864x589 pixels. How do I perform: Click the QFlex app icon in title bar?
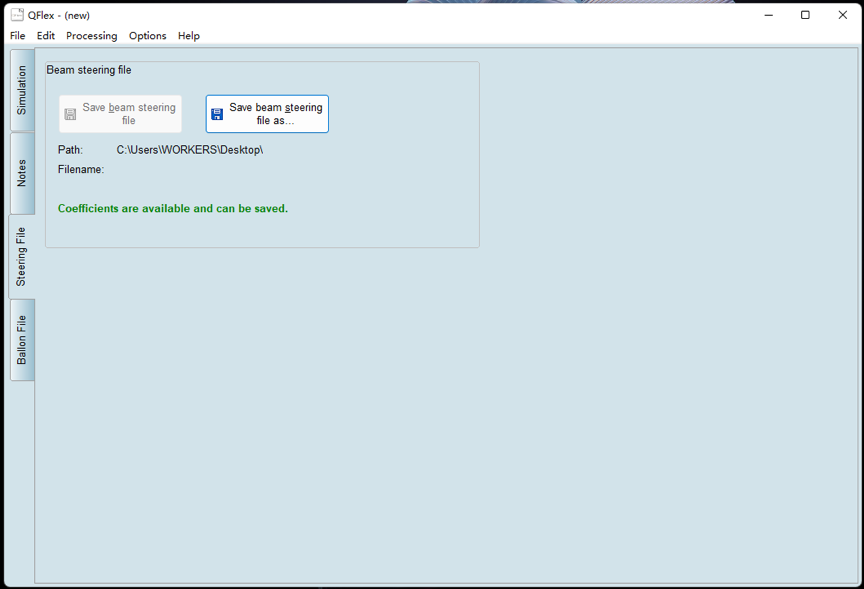point(17,15)
